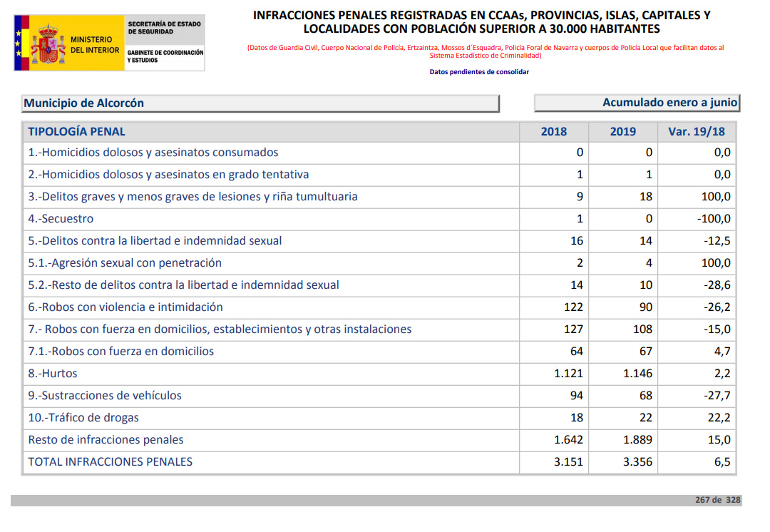Image resolution: width=770 pixels, height=532 pixels.
Task: Click the 2018 column header
Action: tap(554, 131)
